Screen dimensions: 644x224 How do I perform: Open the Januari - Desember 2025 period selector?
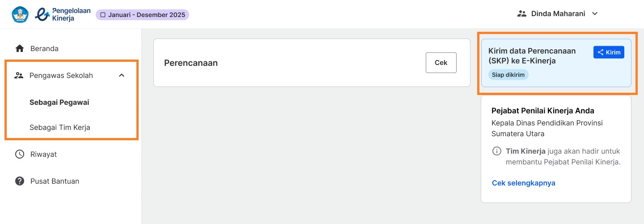tap(142, 15)
